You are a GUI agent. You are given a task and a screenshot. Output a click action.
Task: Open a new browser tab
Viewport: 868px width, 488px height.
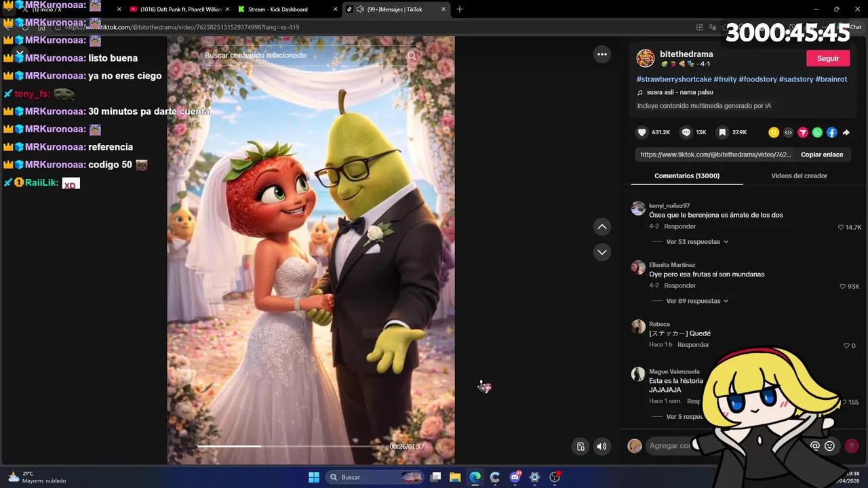point(460,9)
